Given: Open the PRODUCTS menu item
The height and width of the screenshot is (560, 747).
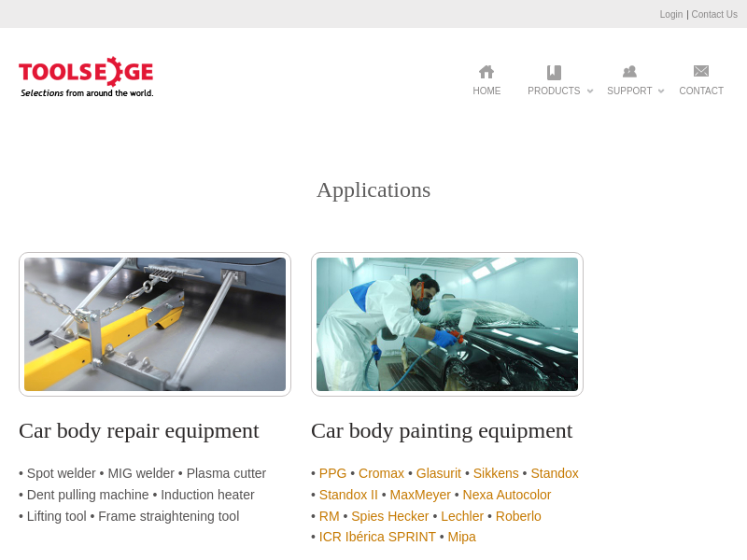Looking at the screenshot, I should [x=554, y=91].
